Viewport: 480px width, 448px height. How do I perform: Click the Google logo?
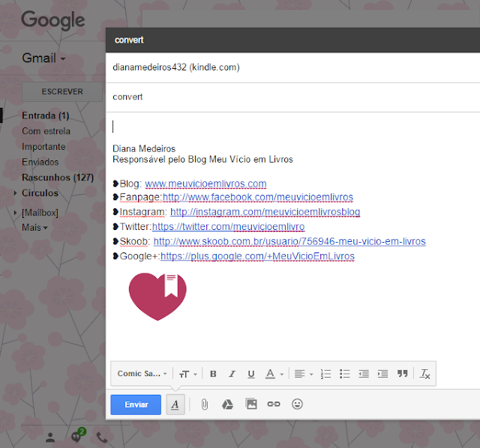coord(53,20)
